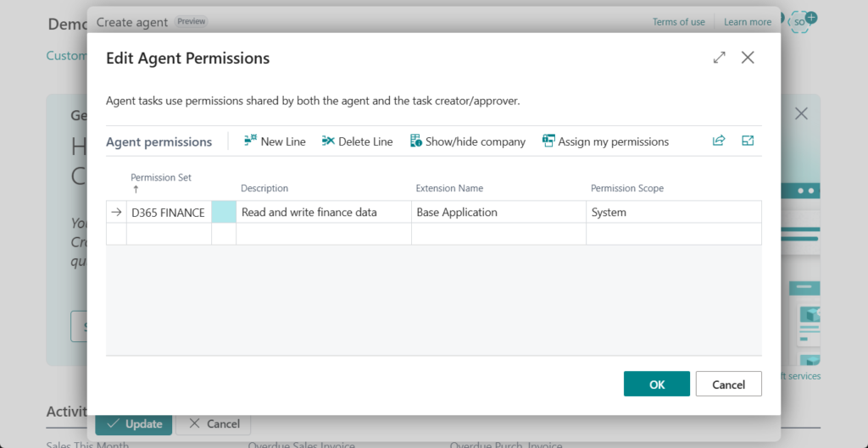This screenshot has height=448, width=868.
Task: Open the Learn more link
Action: click(748, 22)
